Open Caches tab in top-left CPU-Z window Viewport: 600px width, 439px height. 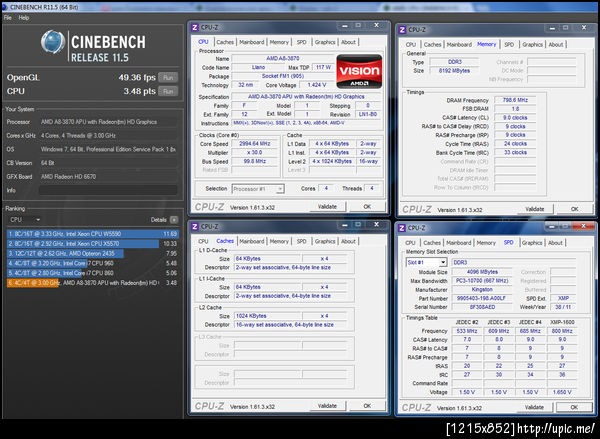click(225, 42)
